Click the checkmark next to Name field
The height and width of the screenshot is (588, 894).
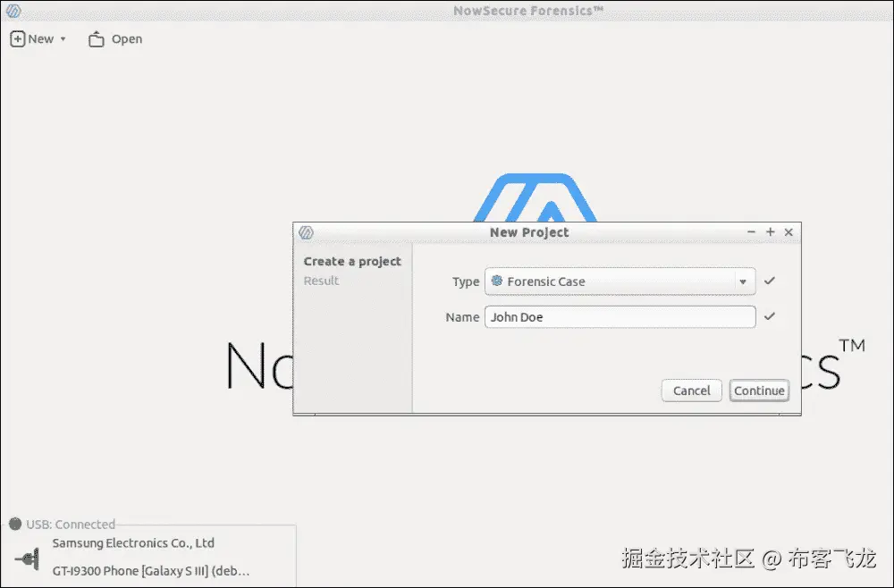pyautogui.click(x=769, y=315)
